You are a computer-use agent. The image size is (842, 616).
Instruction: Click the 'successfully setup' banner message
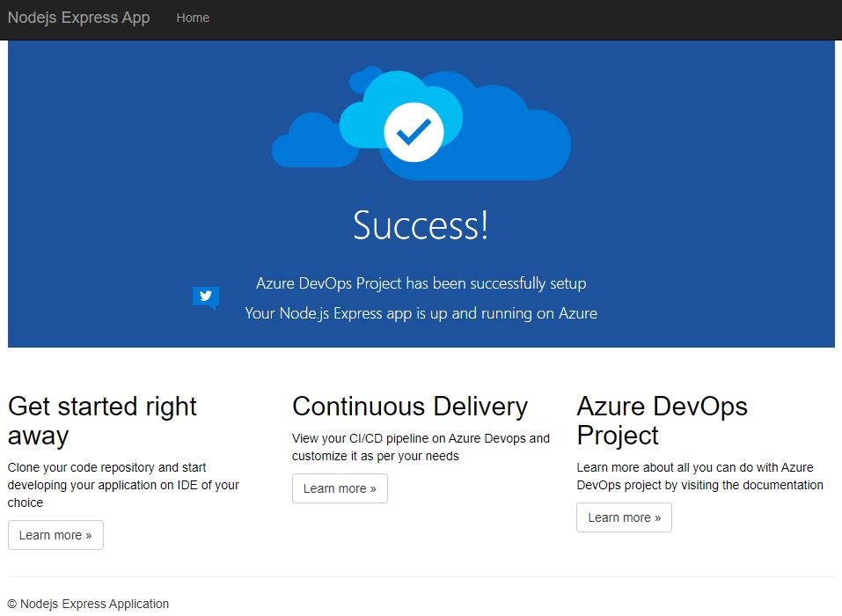(421, 283)
